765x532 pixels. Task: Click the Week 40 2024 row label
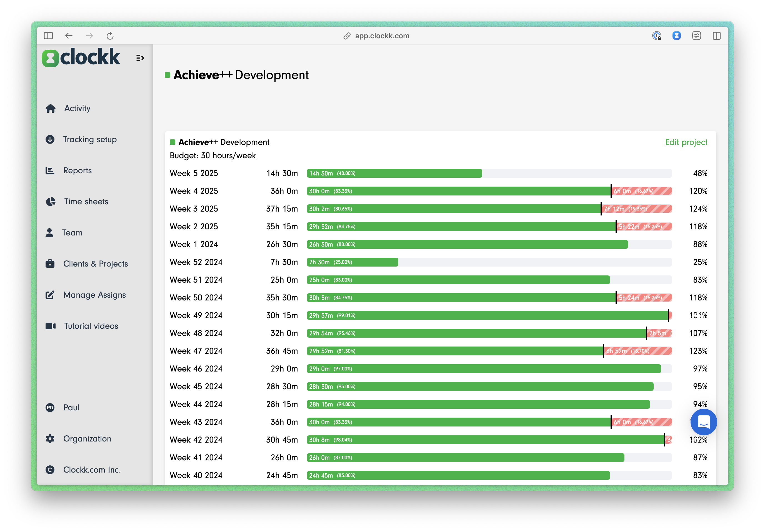pos(196,475)
